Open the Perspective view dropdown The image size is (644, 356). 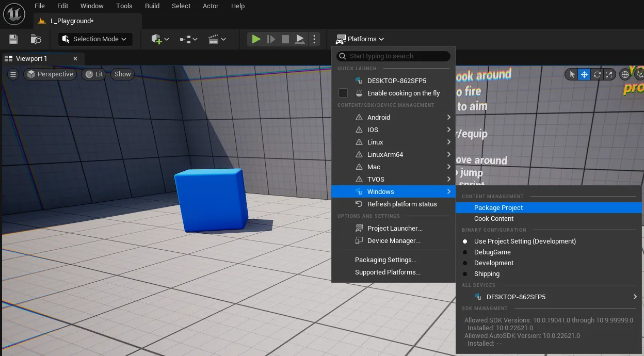(50, 74)
